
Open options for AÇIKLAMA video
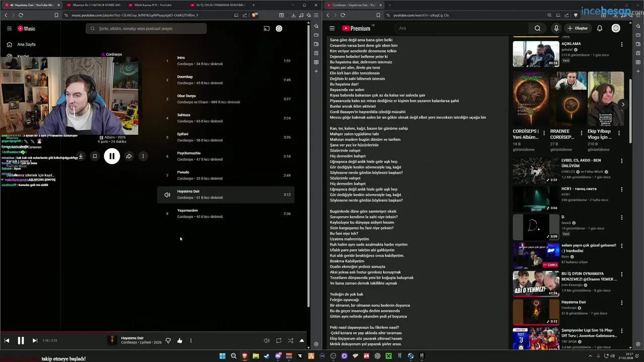click(x=622, y=44)
